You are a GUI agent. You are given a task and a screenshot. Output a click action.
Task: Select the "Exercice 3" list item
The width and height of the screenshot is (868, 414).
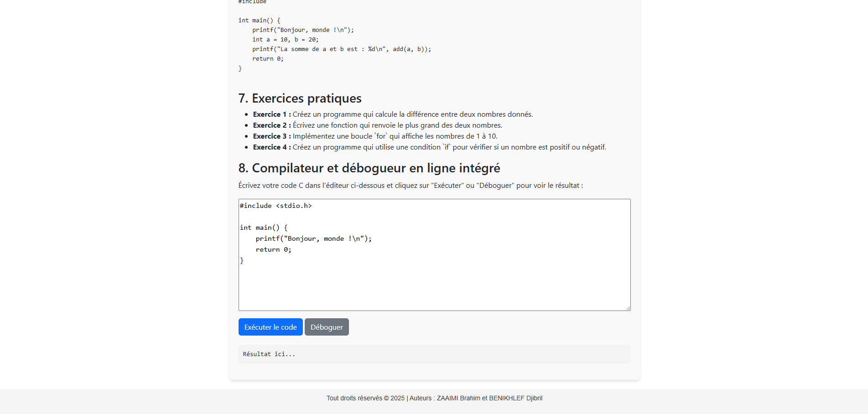[375, 136]
